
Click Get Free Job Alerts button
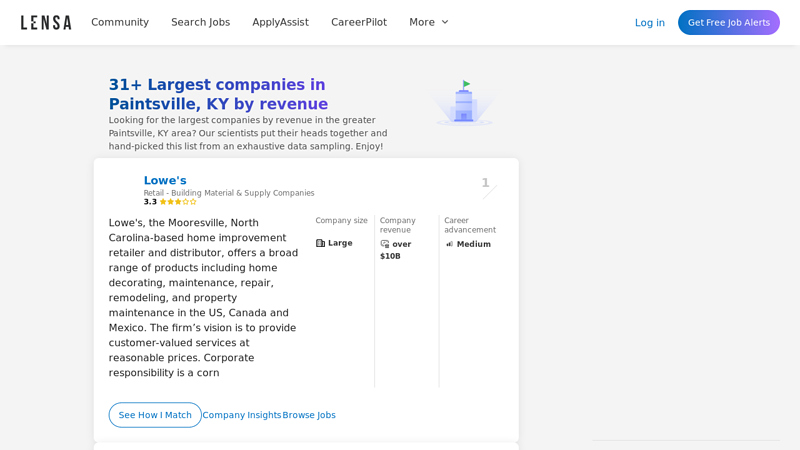click(729, 22)
